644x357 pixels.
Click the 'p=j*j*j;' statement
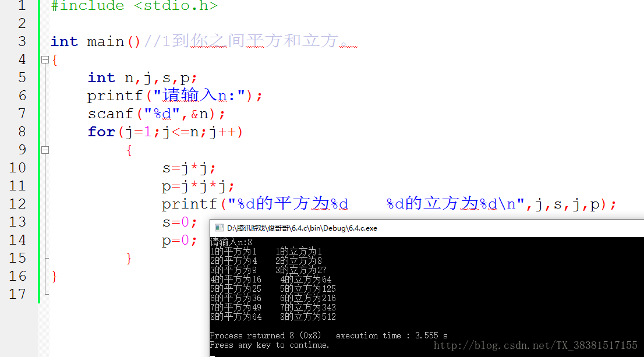pos(198,186)
